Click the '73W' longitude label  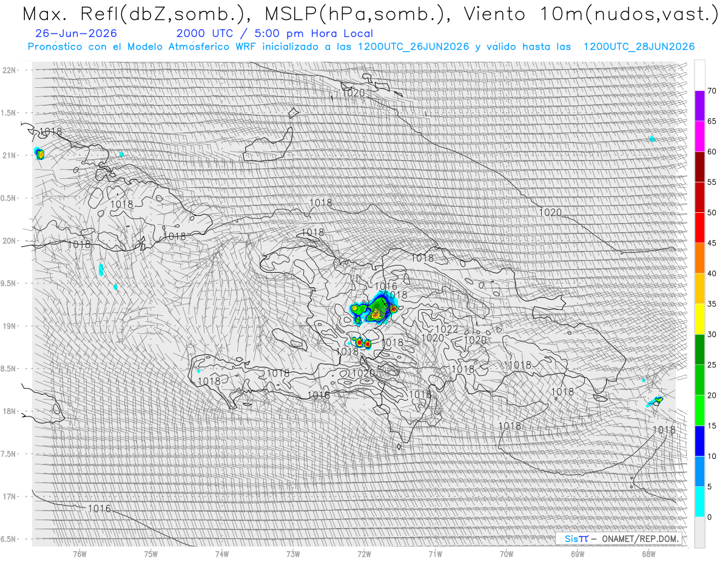[293, 554]
